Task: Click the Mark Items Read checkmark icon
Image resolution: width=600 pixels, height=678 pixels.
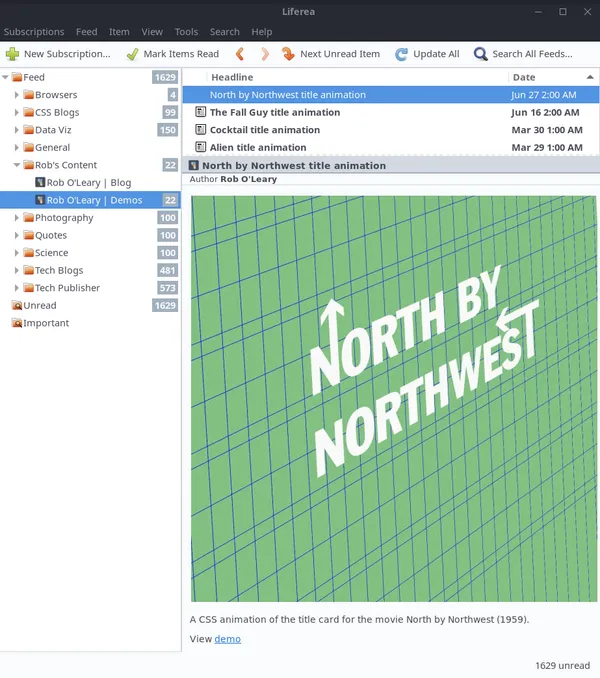Action: point(132,54)
